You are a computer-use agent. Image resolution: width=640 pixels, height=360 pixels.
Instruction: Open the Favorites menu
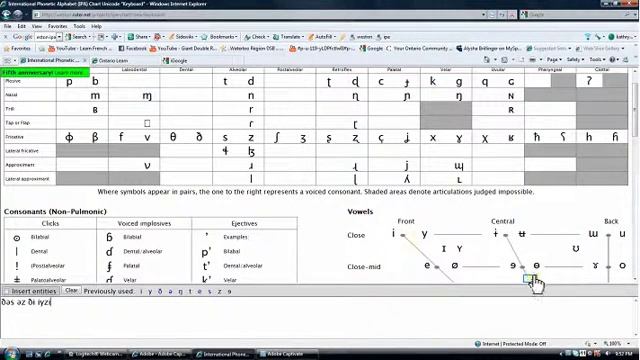[58, 26]
